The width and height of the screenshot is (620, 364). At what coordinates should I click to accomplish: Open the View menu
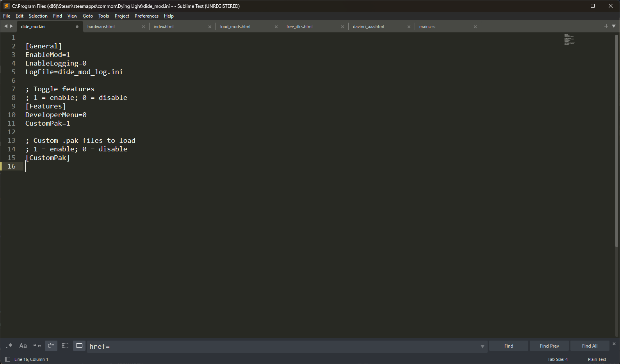click(72, 16)
